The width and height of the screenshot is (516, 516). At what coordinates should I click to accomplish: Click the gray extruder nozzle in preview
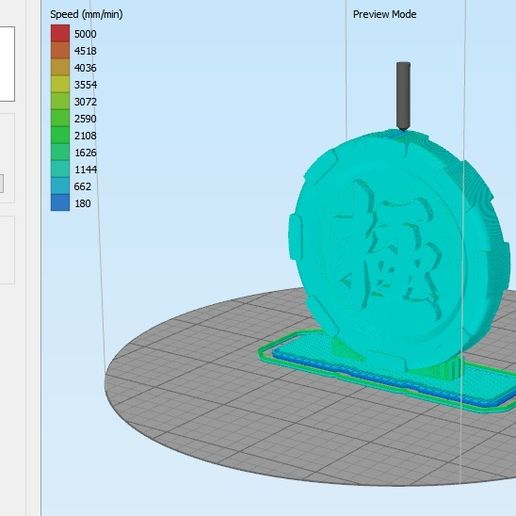(x=403, y=96)
